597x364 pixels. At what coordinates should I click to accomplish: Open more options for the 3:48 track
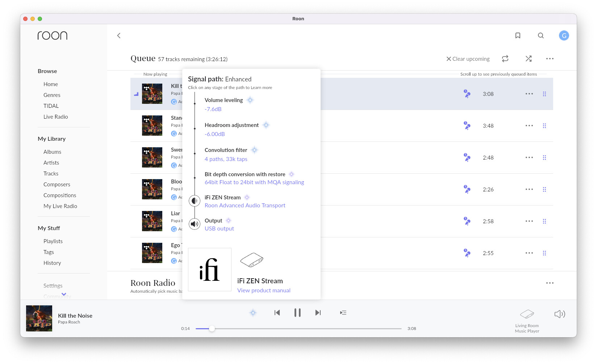click(529, 126)
